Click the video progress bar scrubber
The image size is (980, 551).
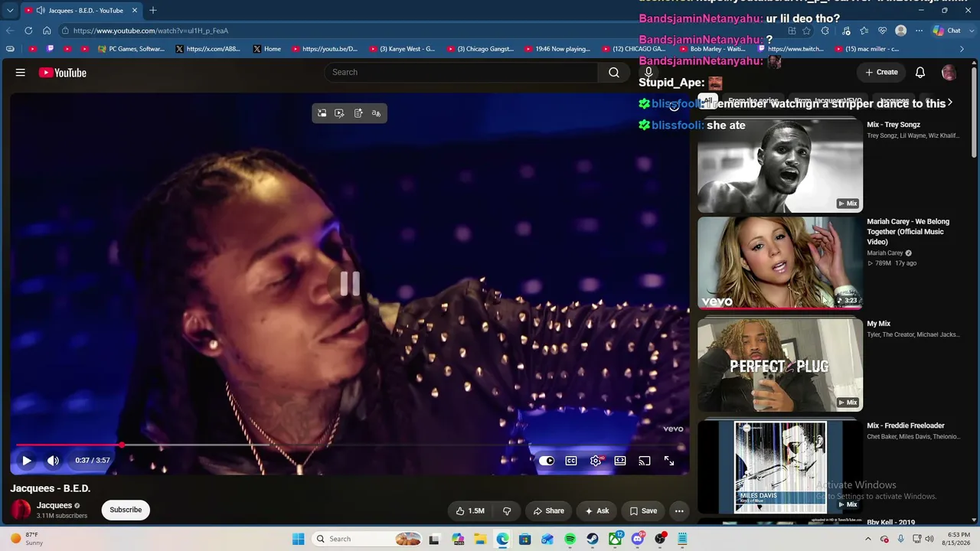122,445
